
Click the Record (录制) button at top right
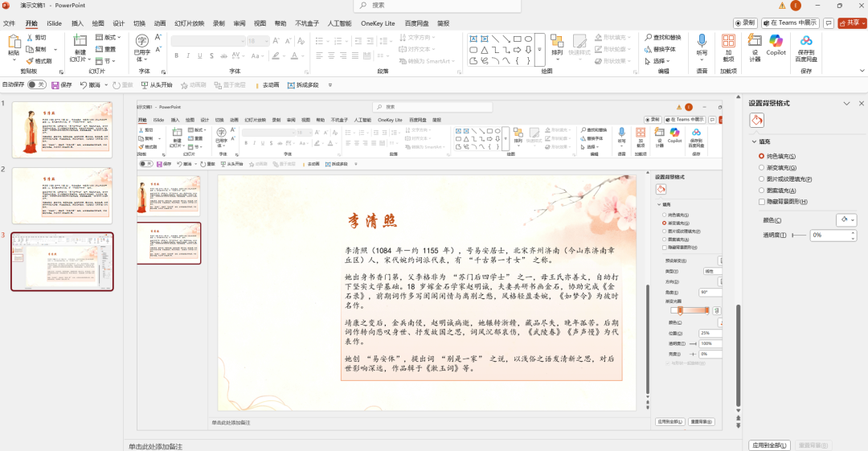coord(745,23)
